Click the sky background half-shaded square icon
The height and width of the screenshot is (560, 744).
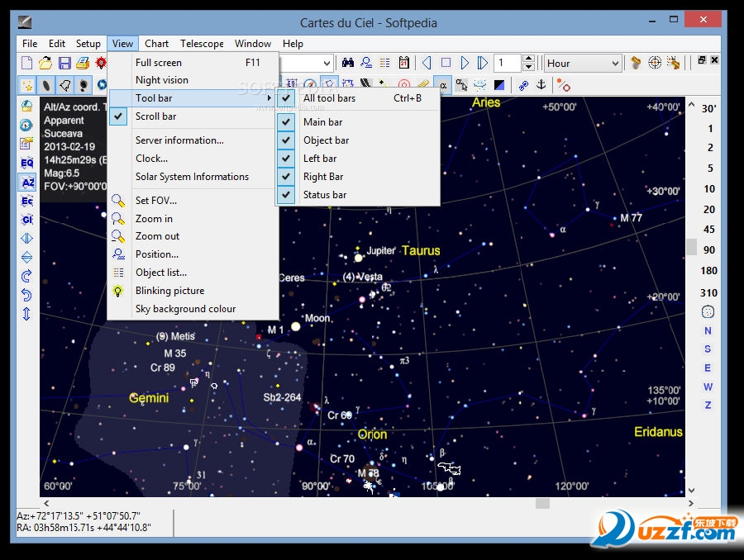point(499,85)
